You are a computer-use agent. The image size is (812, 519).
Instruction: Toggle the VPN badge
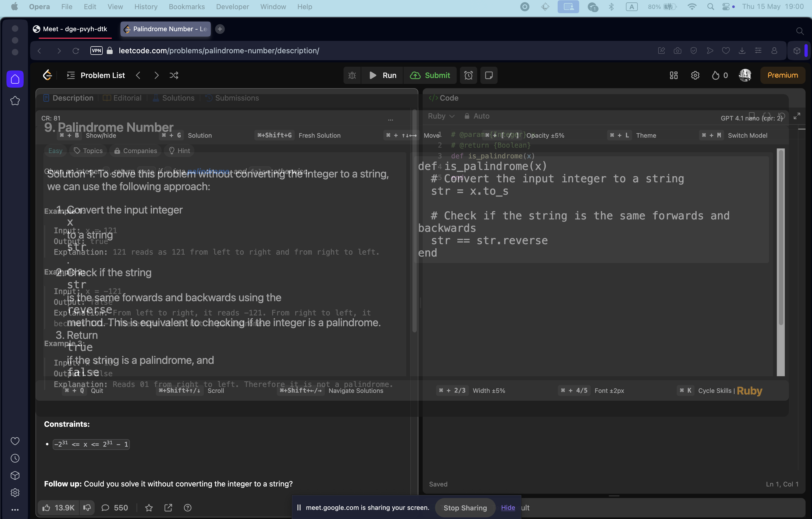pyautogui.click(x=97, y=51)
